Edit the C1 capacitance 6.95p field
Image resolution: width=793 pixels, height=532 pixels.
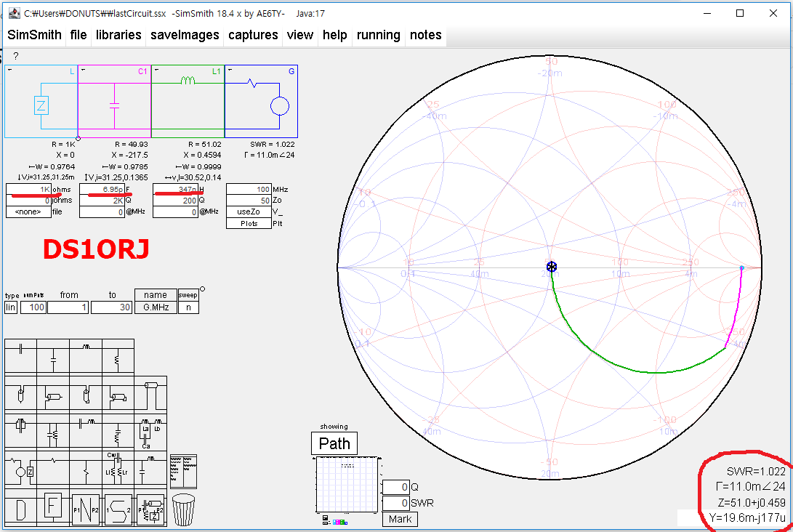102,190
